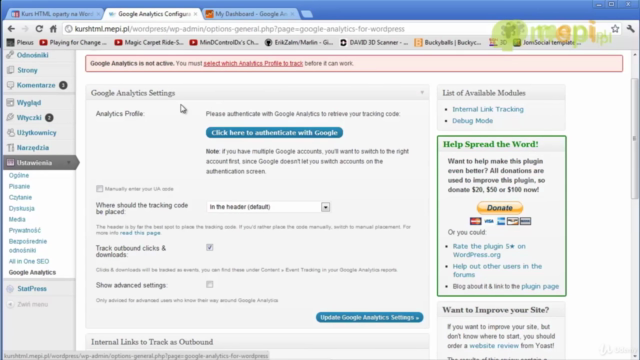Open the Plexus bookmark
Screen dimensions: 640x360
coord(20,42)
